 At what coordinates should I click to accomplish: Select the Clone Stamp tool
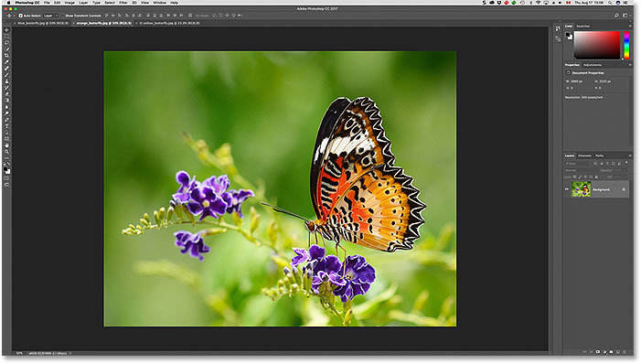6,81
